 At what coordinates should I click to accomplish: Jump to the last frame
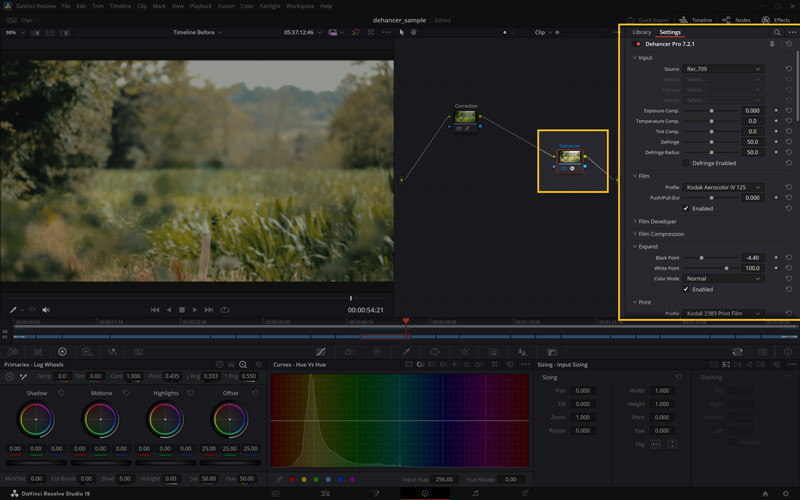[209, 310]
